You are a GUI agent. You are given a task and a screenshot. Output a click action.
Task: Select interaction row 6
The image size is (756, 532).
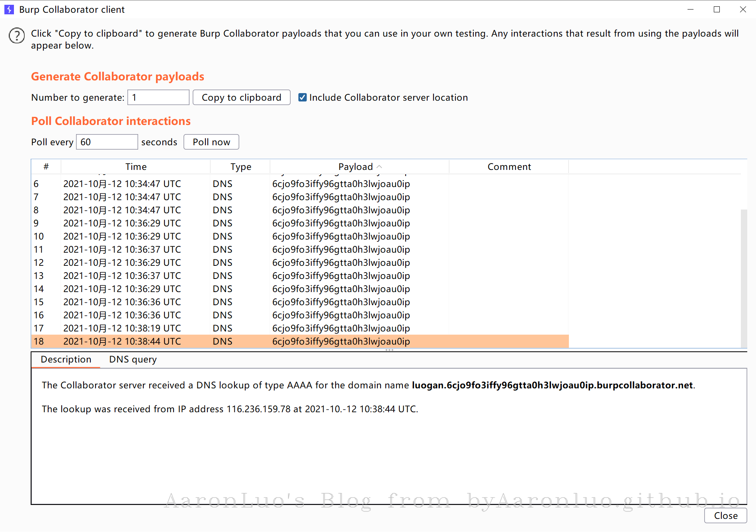click(x=300, y=184)
